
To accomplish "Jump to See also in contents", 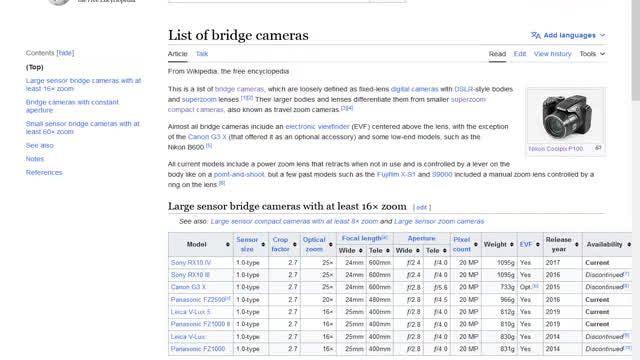I will (40, 145).
